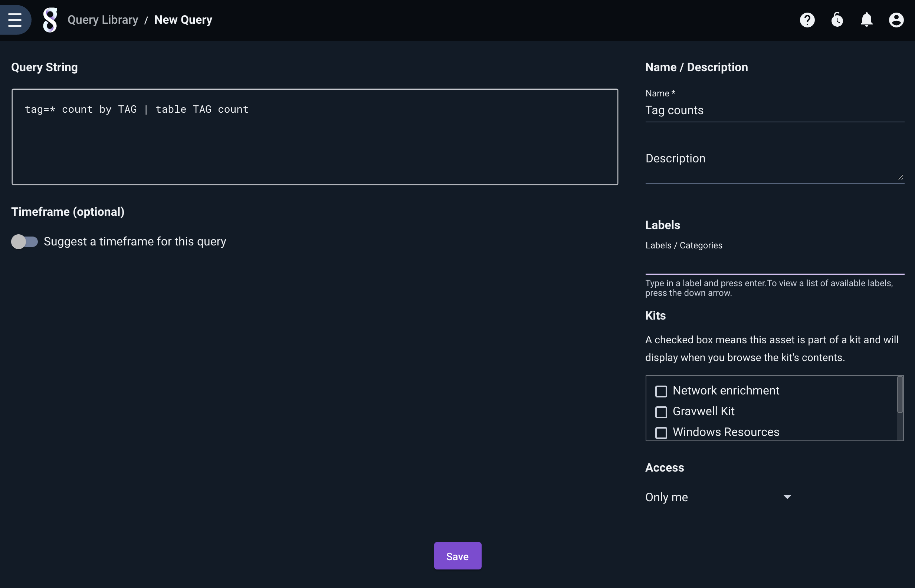Open the persistent searches clock icon
The image size is (915, 588).
coord(837,20)
